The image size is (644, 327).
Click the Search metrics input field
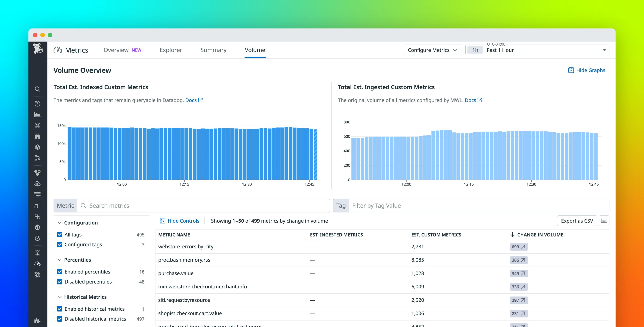[x=200, y=205]
